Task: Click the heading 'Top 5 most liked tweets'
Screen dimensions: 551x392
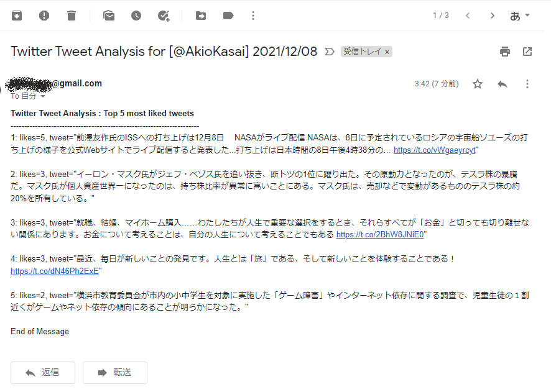Action: [x=149, y=113]
